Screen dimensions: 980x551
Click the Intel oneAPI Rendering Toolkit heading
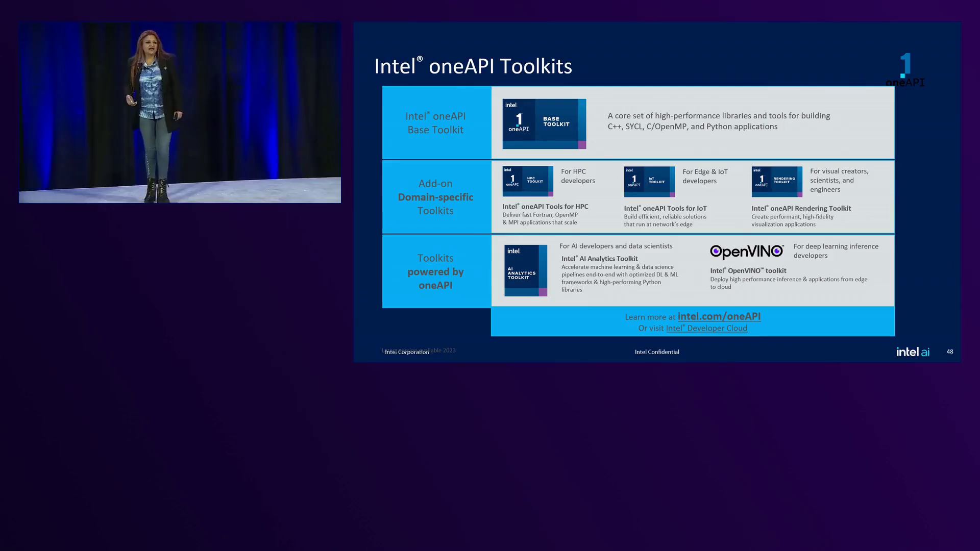[801, 209]
